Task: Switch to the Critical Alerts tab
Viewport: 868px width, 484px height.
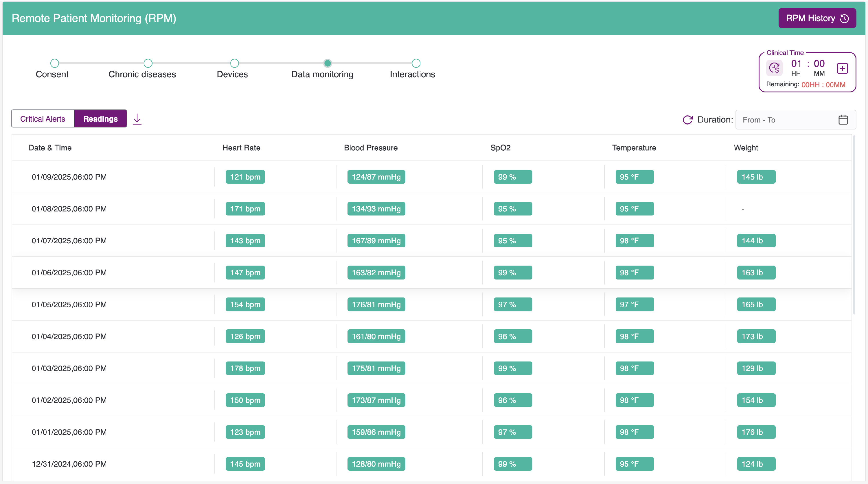Action: pos(43,119)
